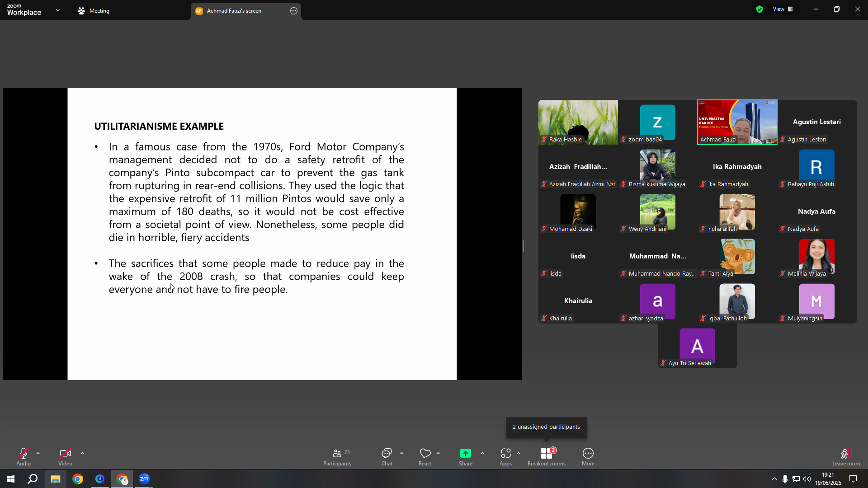
Task: Select Rahayu Puji Astuti tile
Action: click(817, 167)
